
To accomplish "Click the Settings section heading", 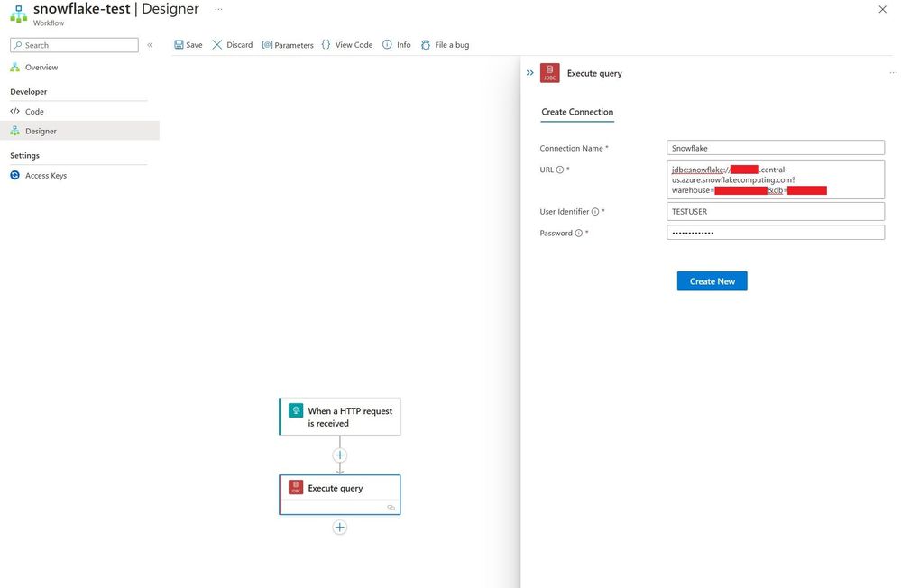I will (24, 155).
